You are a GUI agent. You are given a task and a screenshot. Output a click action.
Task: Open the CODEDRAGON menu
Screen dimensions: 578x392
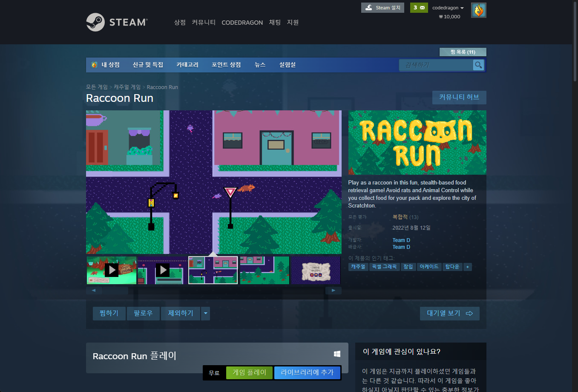coord(242,23)
